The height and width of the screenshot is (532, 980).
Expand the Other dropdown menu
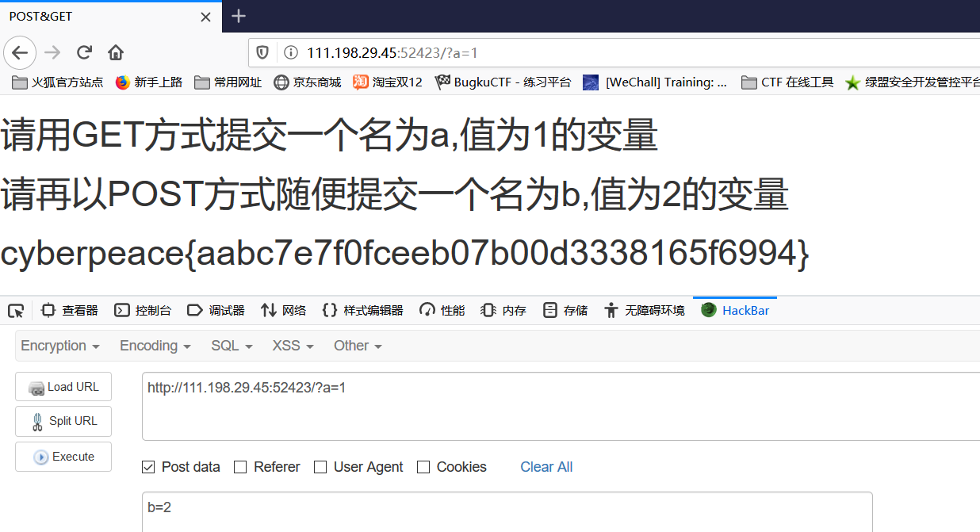click(x=358, y=346)
